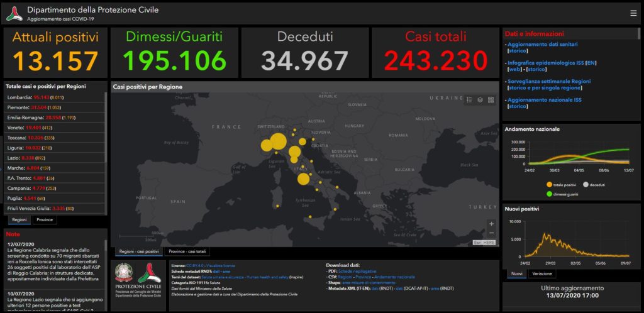Open the hamburger menu in the header

click(x=633, y=13)
